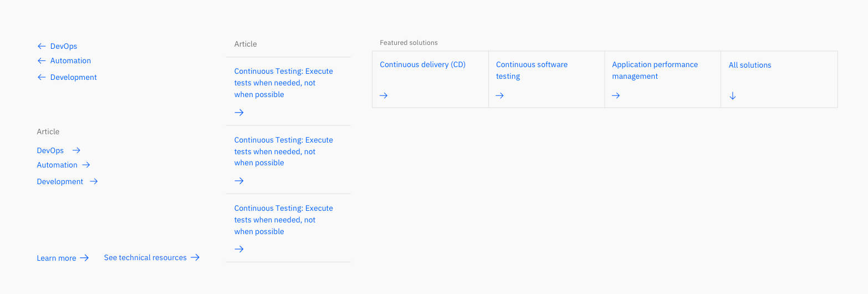Click arrow icon after See technical resources
The image size is (868, 294).
coord(195,257)
